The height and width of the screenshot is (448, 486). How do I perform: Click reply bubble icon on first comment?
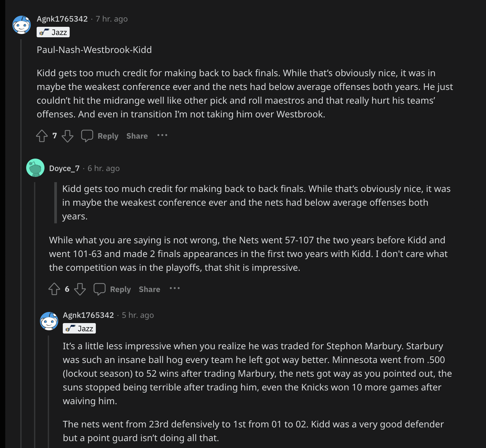click(x=87, y=136)
